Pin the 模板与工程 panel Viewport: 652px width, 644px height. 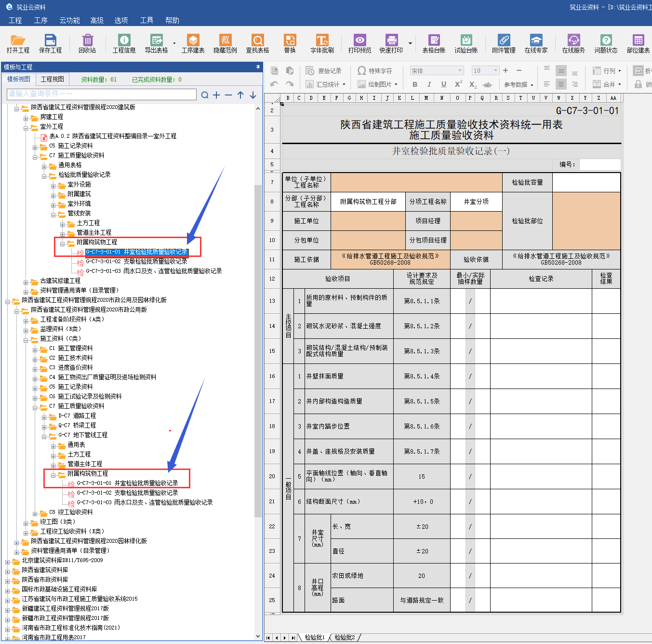258,67
